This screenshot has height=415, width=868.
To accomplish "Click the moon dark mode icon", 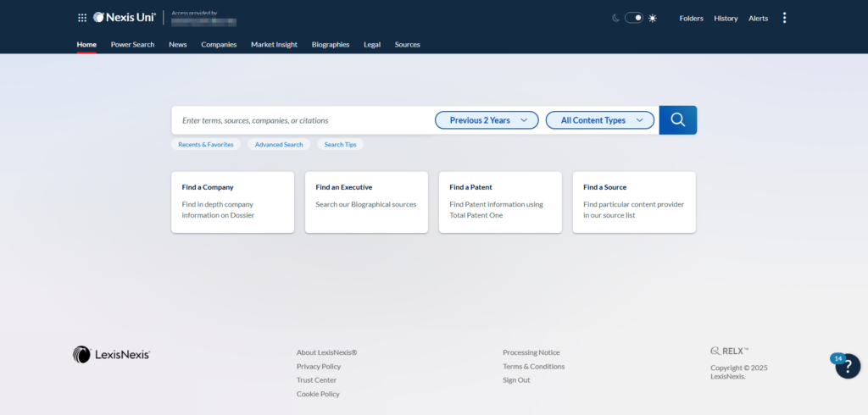I will click(x=616, y=18).
